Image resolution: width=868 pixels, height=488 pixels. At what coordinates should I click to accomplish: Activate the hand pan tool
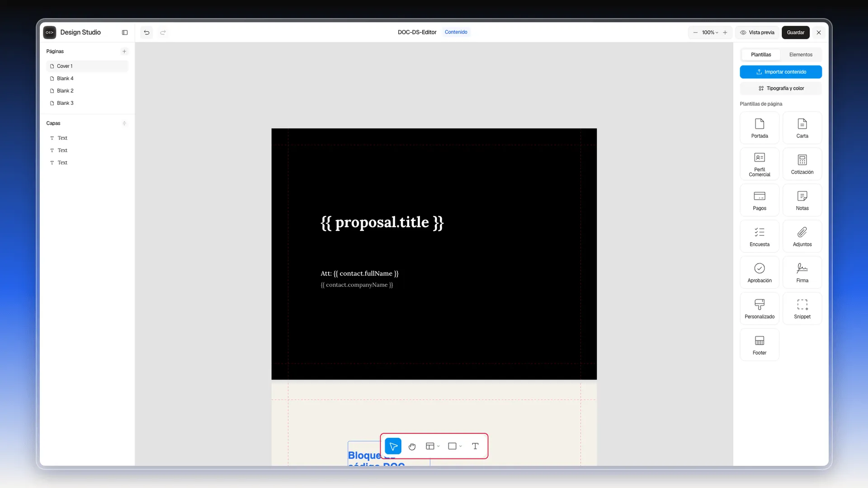412,446
